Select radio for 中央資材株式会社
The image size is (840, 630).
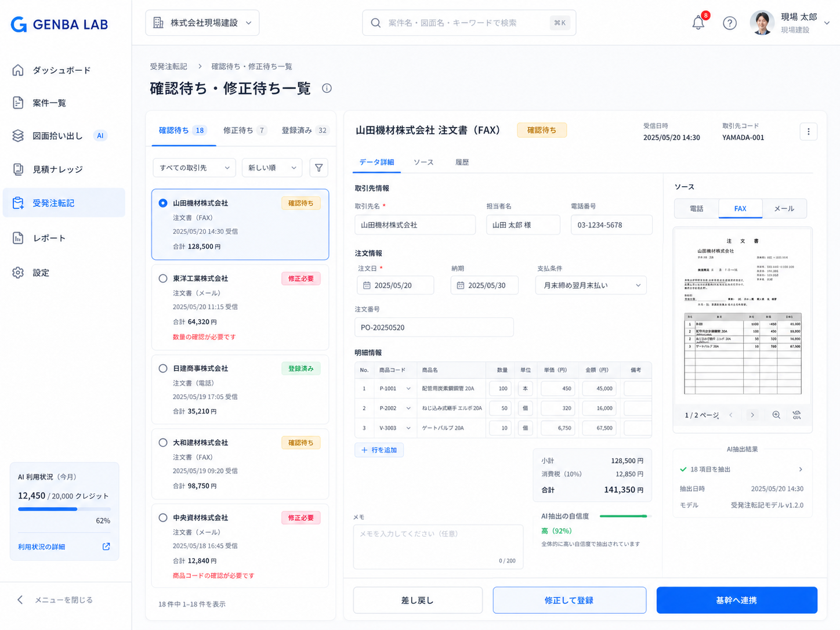163,517
